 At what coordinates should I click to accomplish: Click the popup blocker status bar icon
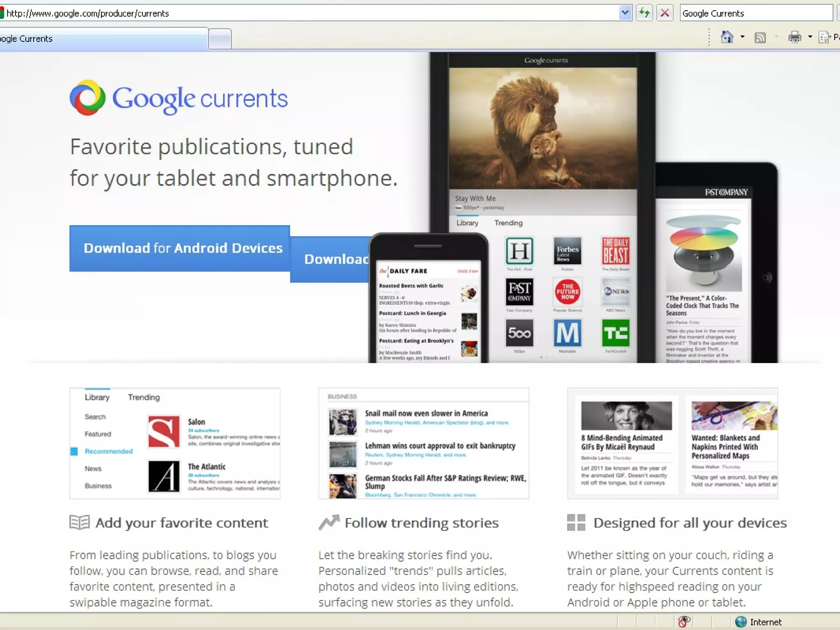(684, 622)
